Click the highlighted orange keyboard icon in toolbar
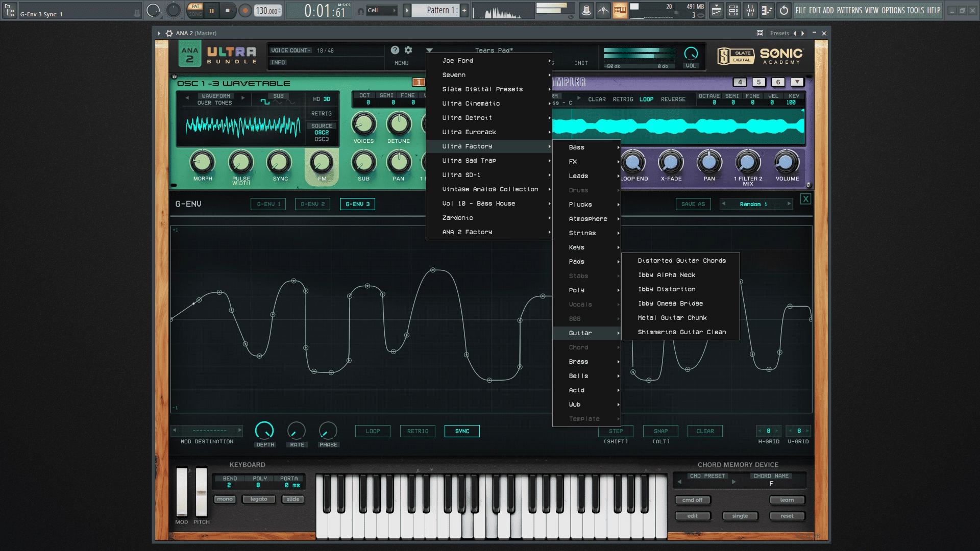The image size is (980, 551). tap(620, 10)
